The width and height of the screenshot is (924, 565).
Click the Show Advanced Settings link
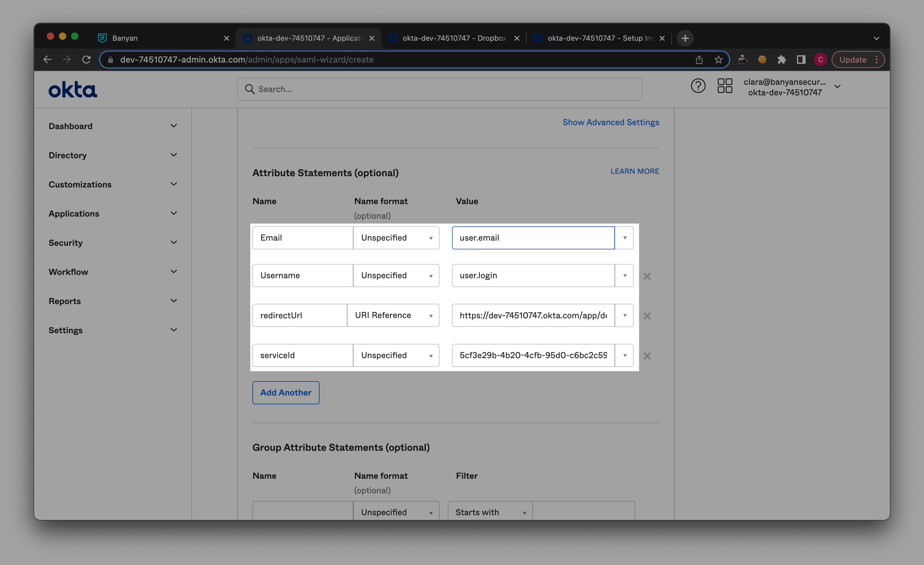click(611, 122)
